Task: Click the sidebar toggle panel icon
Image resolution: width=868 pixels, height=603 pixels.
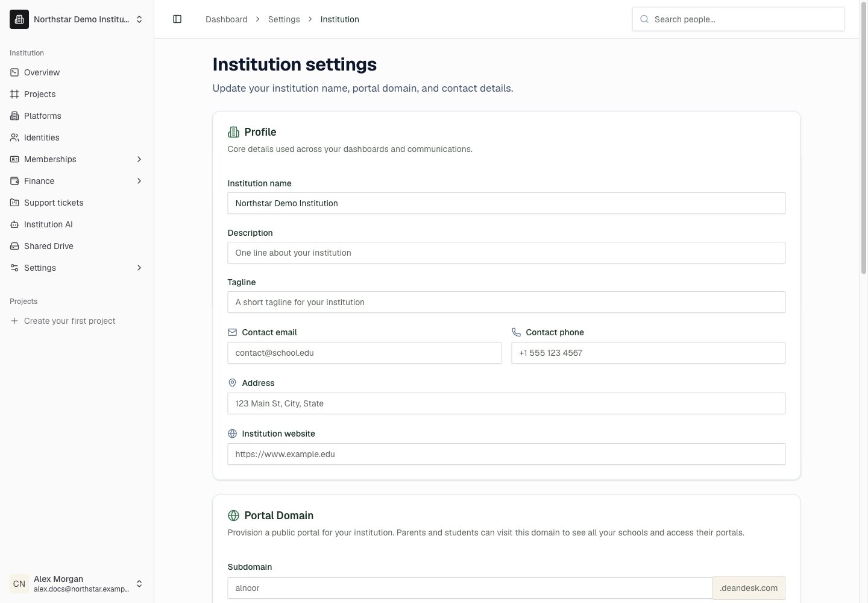Action: click(177, 19)
